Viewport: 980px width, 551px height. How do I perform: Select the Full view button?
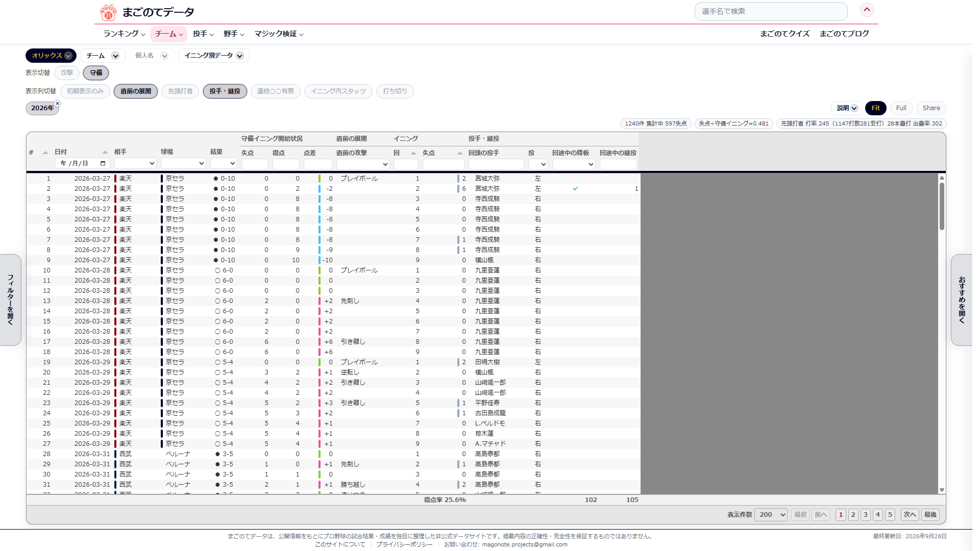(901, 108)
